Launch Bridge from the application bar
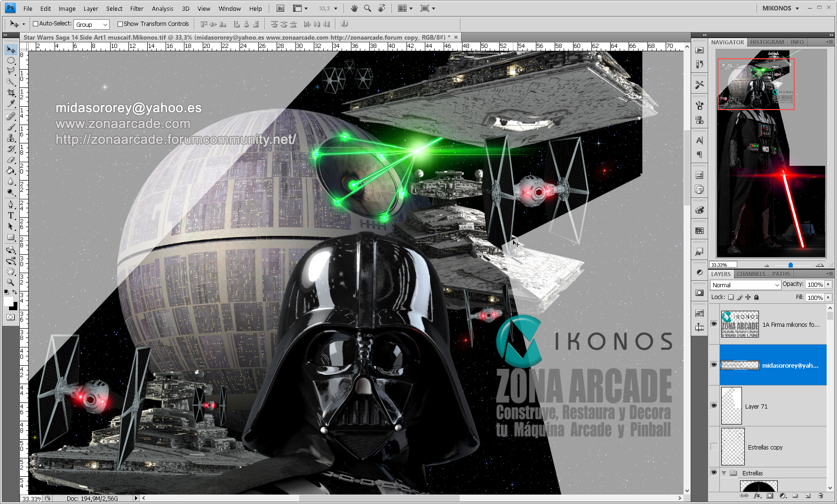Image resolution: width=837 pixels, height=504 pixels. (280, 8)
